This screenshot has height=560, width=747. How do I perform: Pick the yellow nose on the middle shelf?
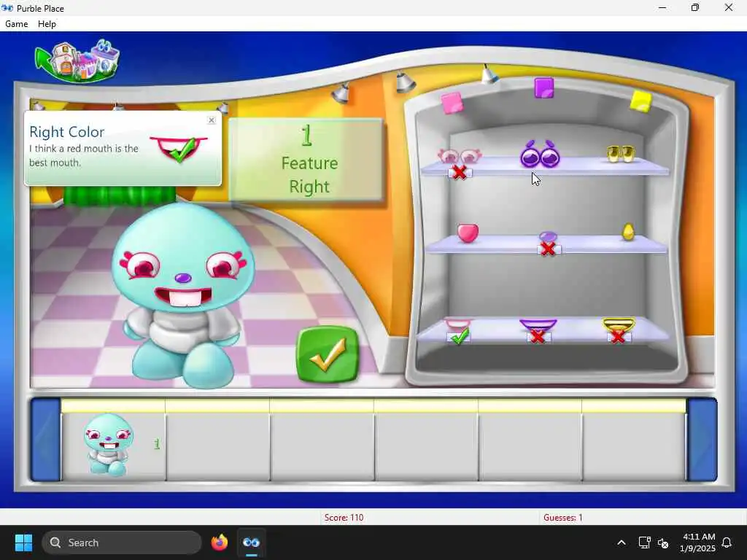coord(628,231)
